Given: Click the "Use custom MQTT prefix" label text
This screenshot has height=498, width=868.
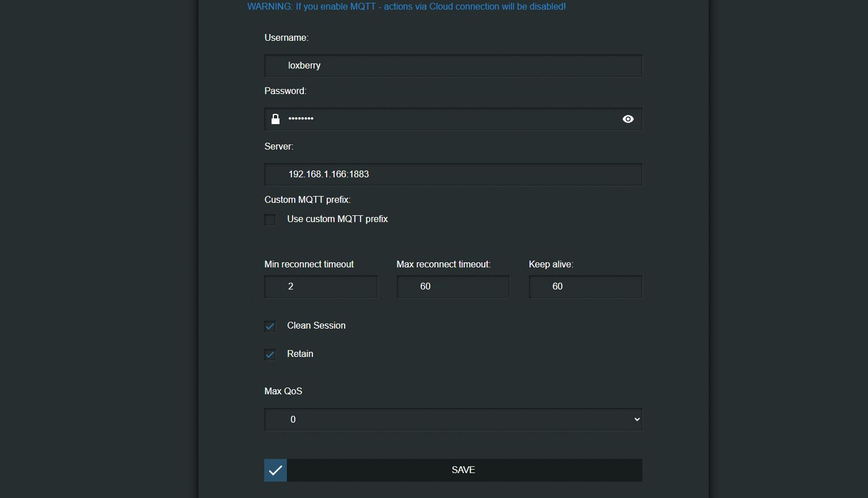Looking at the screenshot, I should (x=337, y=219).
